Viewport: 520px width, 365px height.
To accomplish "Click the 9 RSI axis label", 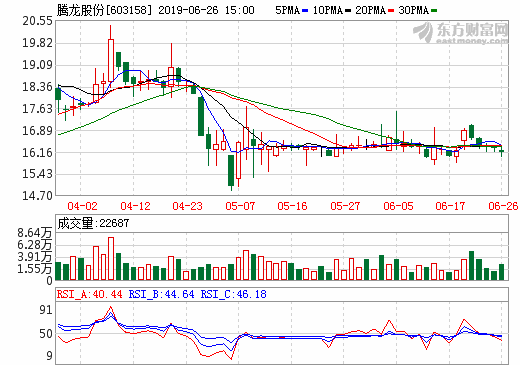I will [49, 356].
